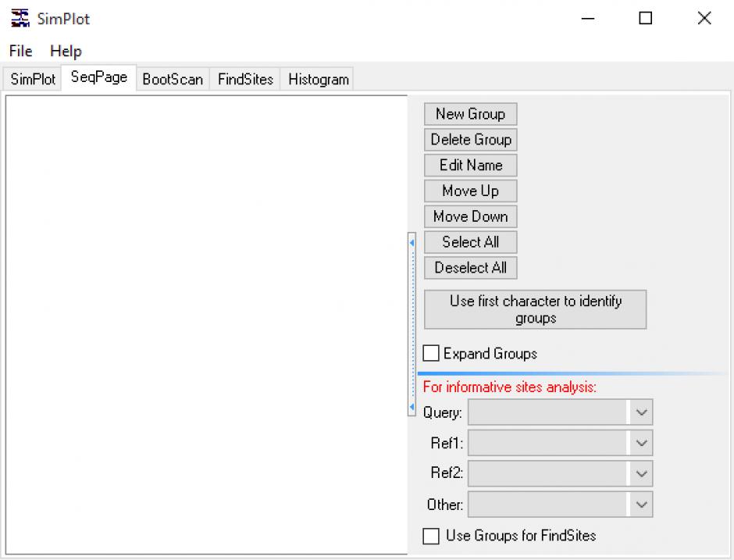
Task: Click the Select All button
Action: (x=470, y=242)
